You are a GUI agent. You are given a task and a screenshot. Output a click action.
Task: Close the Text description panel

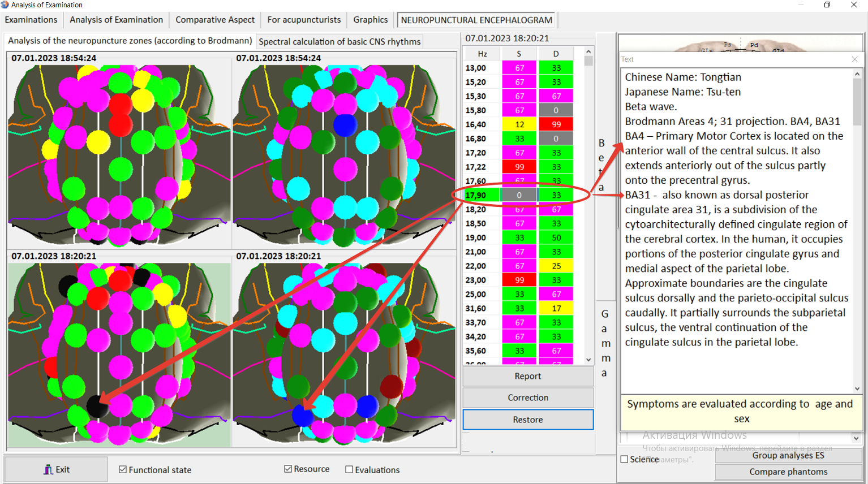pos(854,59)
